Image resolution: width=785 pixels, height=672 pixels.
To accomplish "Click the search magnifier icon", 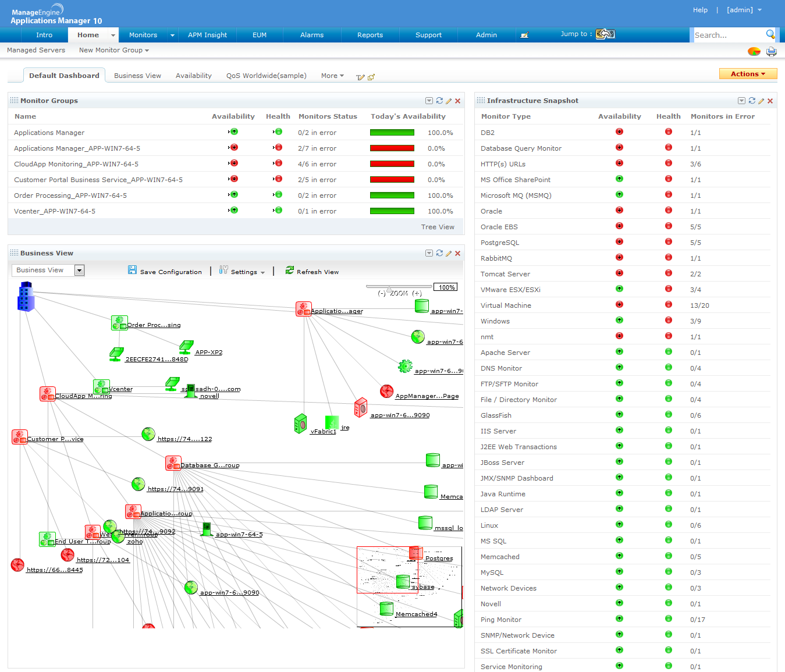I will pyautogui.click(x=770, y=34).
